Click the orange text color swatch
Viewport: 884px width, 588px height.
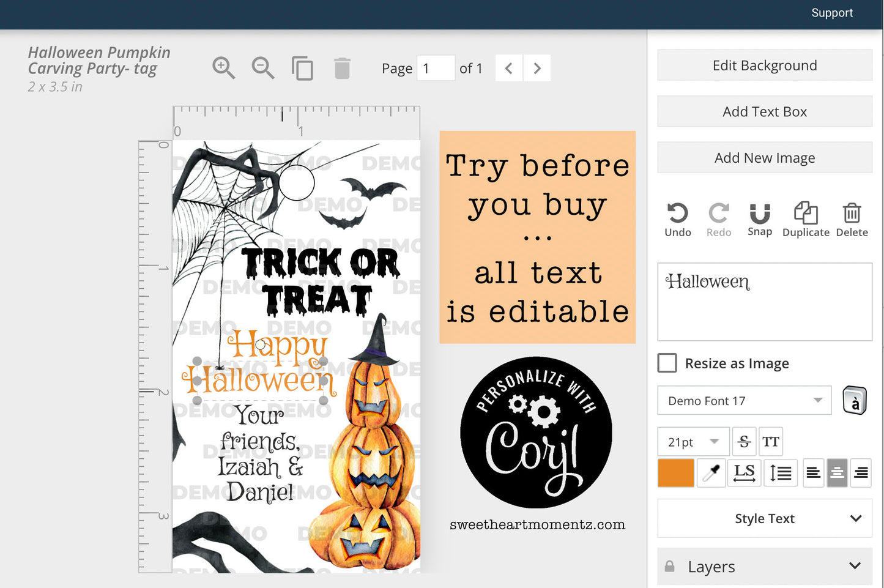coord(675,473)
